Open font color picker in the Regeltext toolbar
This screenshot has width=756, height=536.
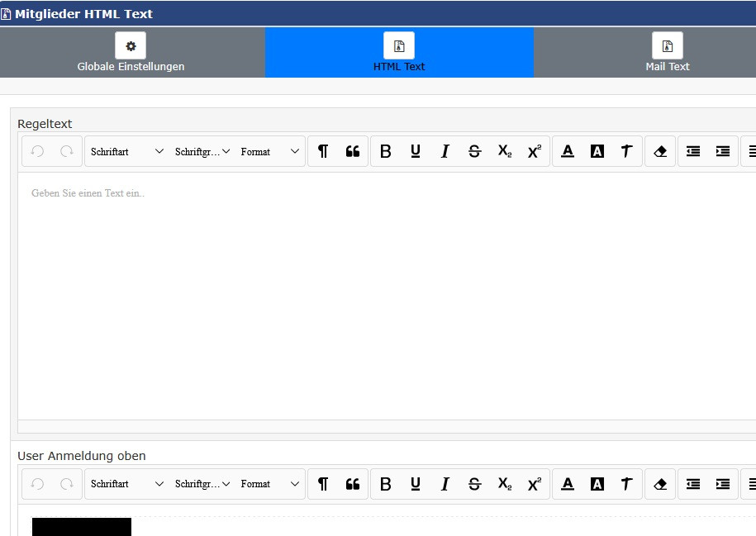coord(568,151)
